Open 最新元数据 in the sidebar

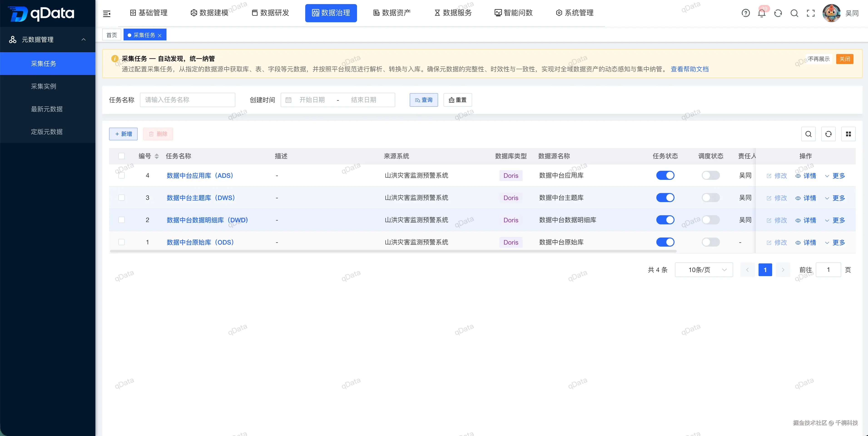pyautogui.click(x=47, y=109)
